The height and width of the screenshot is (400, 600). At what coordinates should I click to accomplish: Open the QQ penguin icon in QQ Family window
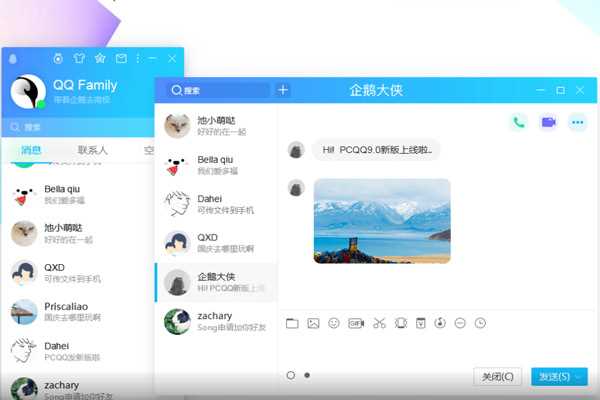[x=13, y=59]
